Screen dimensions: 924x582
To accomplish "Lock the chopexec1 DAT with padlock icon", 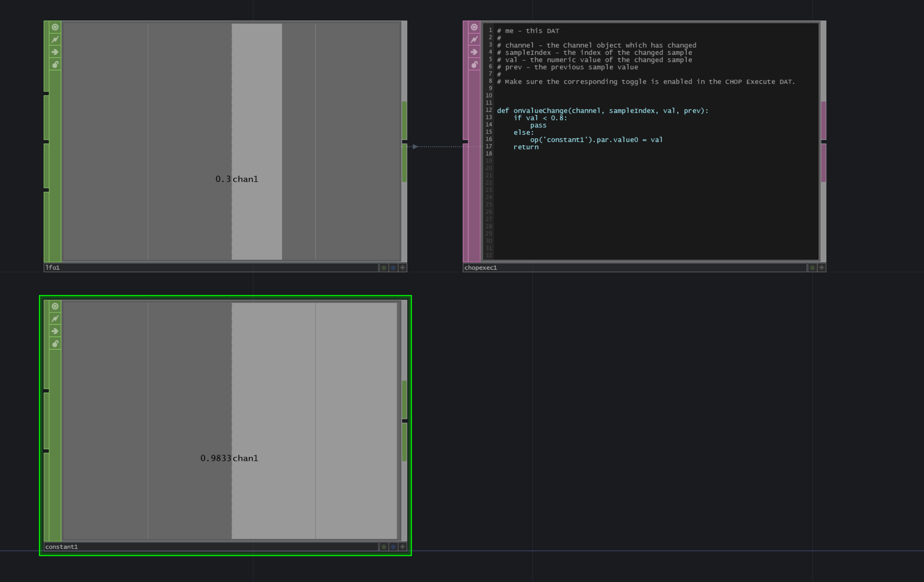I will [x=474, y=64].
